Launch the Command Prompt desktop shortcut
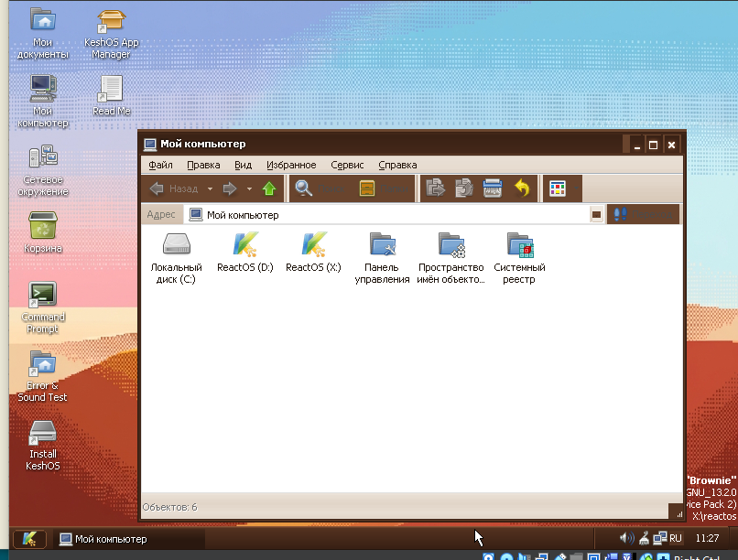The height and width of the screenshot is (560, 738). pos(43,307)
